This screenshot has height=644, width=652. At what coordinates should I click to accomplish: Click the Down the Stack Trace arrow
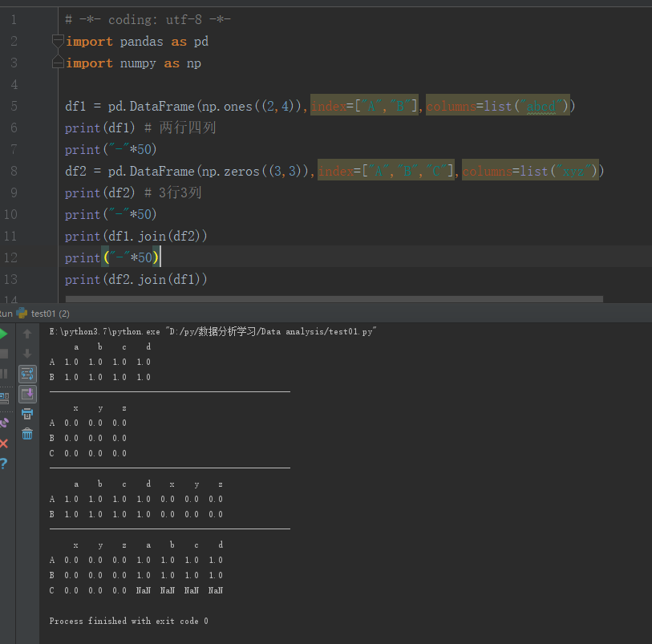click(27, 354)
